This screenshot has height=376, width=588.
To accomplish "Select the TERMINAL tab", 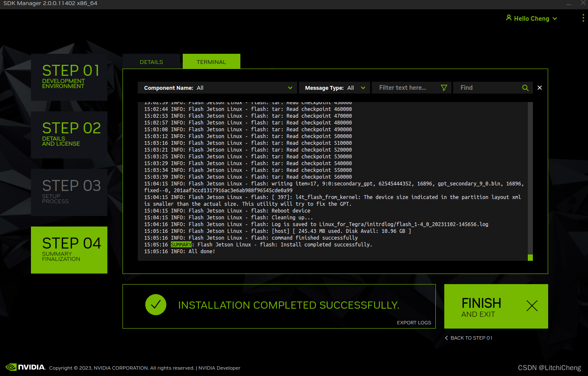I will point(211,61).
